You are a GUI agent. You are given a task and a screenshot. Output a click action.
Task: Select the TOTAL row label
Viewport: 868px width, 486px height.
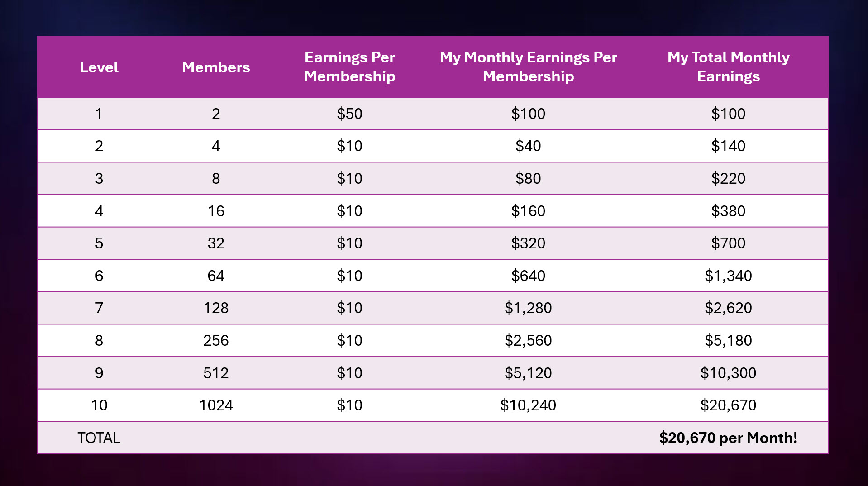coord(99,438)
